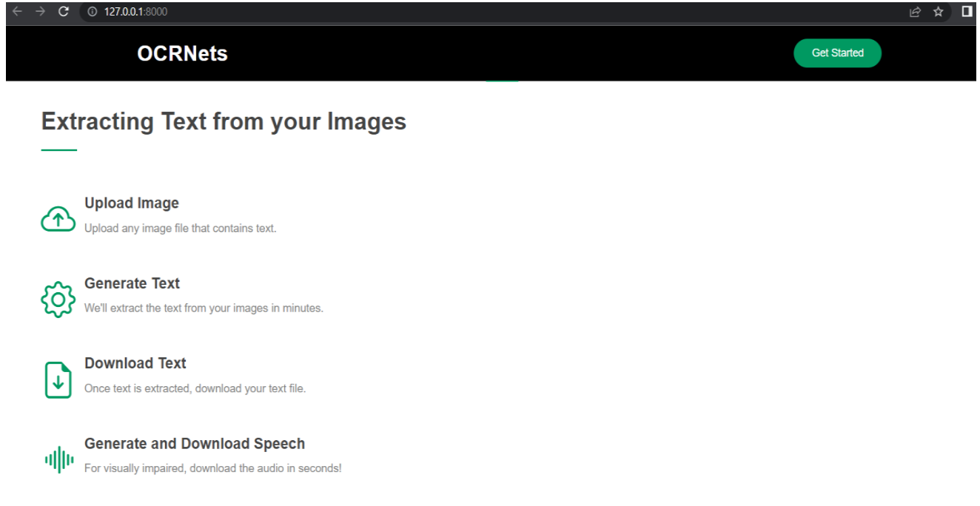Click the file download arrow icon
This screenshot has height=506, width=980.
(x=58, y=380)
